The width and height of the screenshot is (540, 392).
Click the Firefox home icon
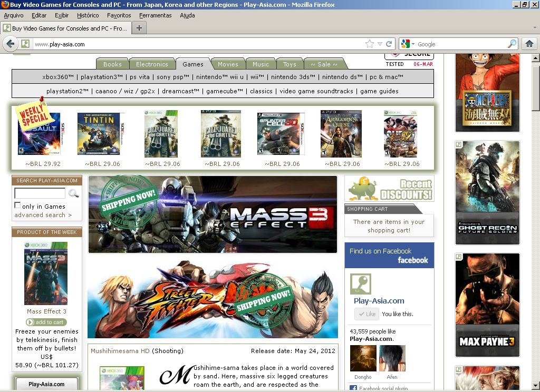[529, 44]
